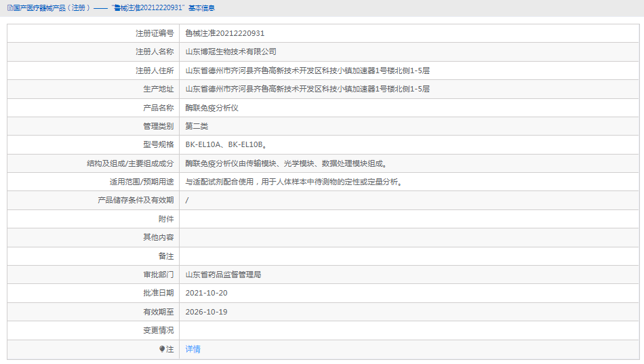
Task: Click the 注册人住所 label
Action: (x=155, y=70)
